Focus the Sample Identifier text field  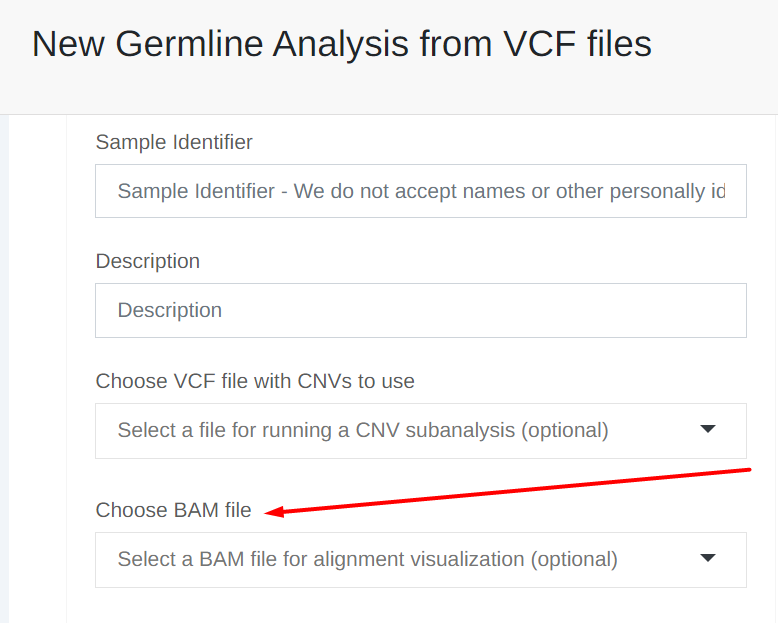click(x=420, y=191)
